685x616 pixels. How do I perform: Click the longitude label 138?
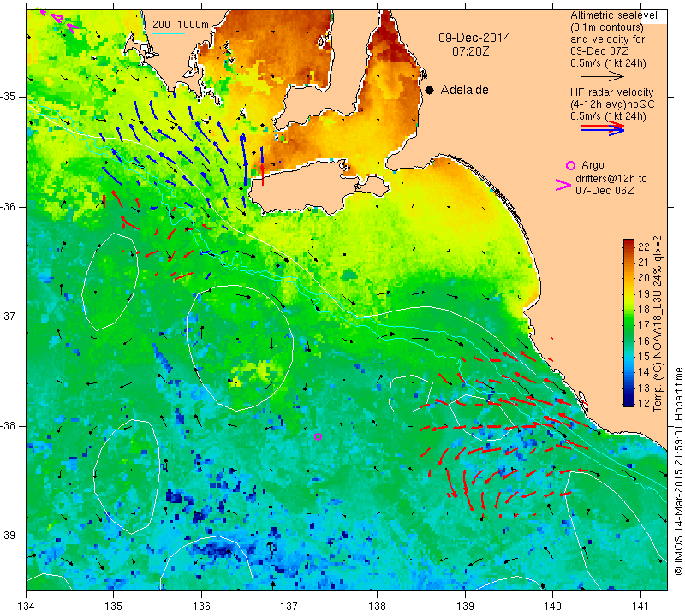pos(377,606)
